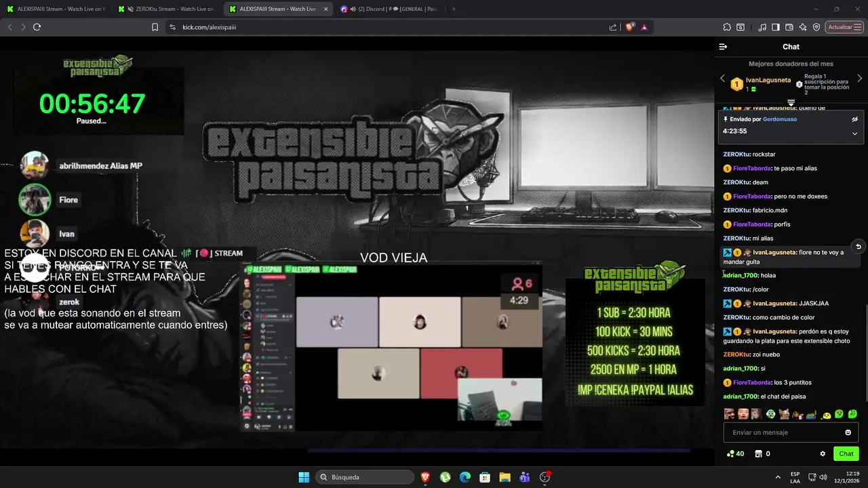868x488 pixels.
Task: Switch to ZEROKtu Stream tab
Action: pos(166,9)
